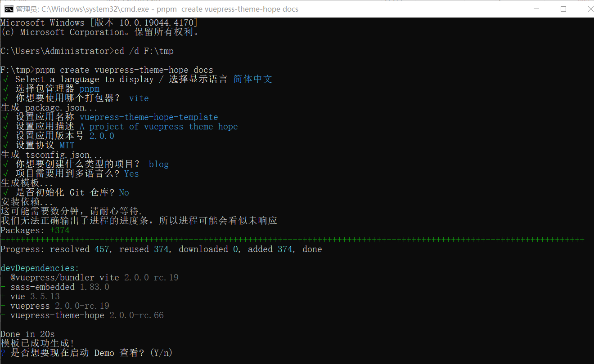The image size is (594, 364).
Task: Click the 'sass-embedded 1.83.0' entry
Action: click(x=55, y=287)
